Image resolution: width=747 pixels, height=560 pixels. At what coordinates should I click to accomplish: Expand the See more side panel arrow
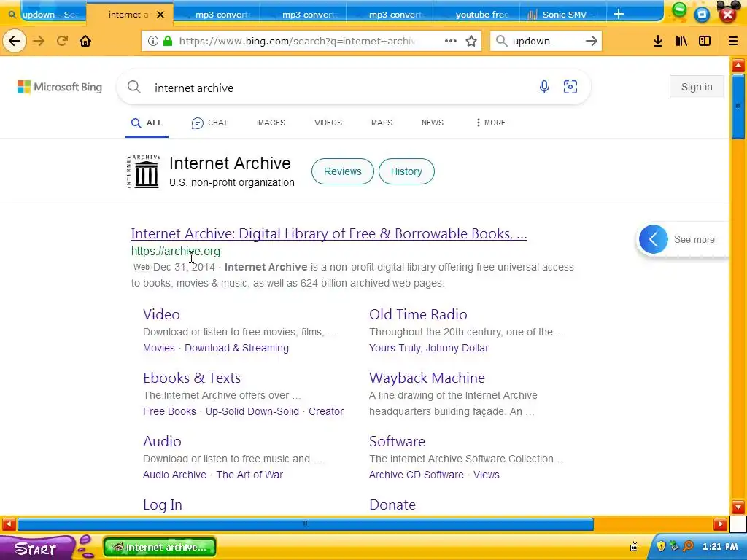pyautogui.click(x=653, y=239)
